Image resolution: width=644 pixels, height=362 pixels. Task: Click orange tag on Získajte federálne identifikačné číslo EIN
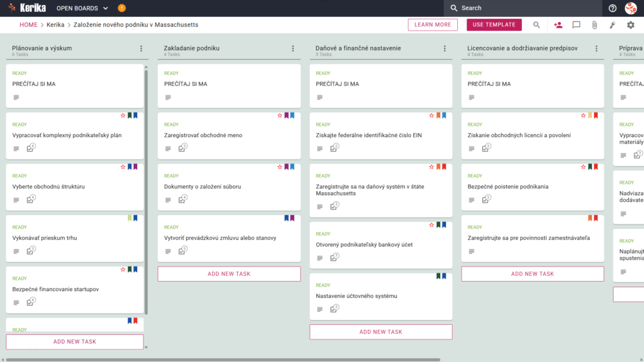coord(438,116)
